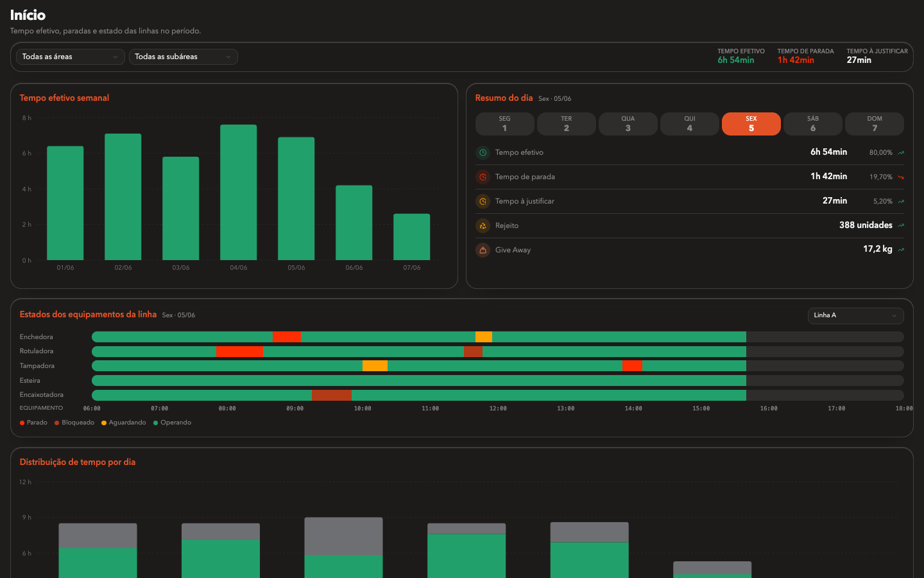The height and width of the screenshot is (578, 924).
Task: Open the Todas as áreas dropdown
Action: click(x=71, y=57)
